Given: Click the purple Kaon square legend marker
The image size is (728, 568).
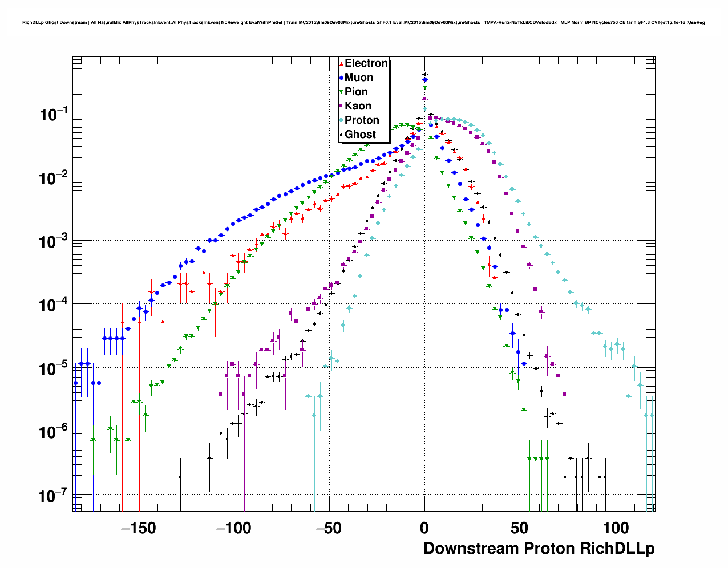Looking at the screenshot, I should [x=341, y=106].
